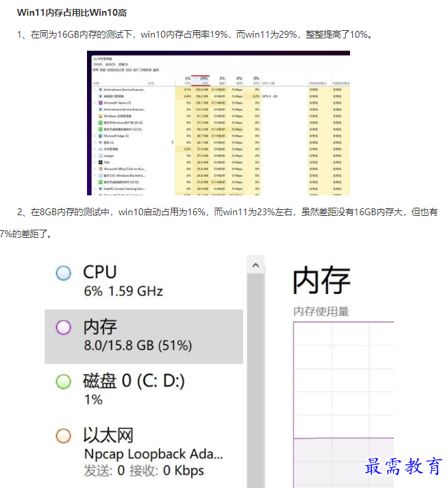Expand the Microsoft Teams (7) process row
The height and width of the screenshot is (488, 448).
click(95, 103)
